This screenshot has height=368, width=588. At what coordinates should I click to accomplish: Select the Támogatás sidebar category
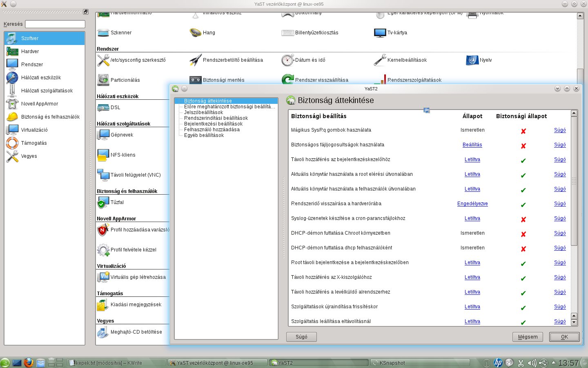tap(45, 143)
